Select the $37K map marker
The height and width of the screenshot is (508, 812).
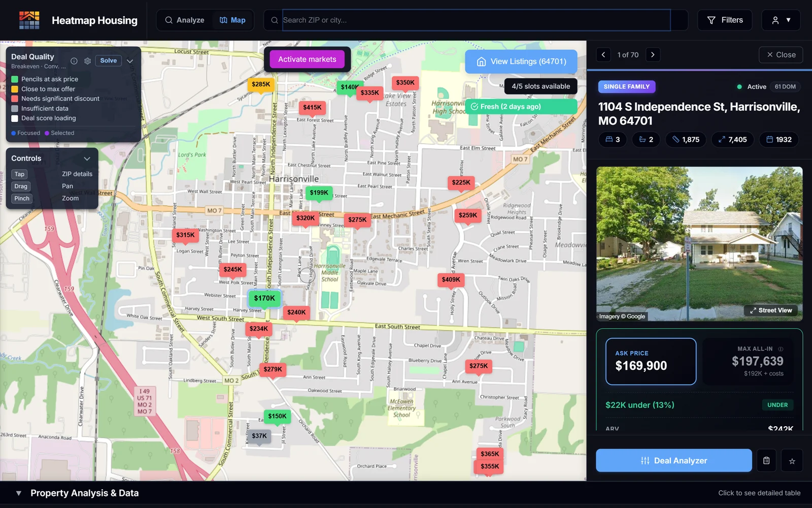(259, 436)
